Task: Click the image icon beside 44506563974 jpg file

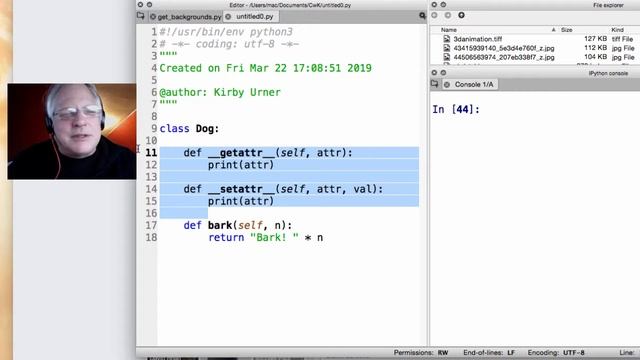Action: (x=447, y=57)
